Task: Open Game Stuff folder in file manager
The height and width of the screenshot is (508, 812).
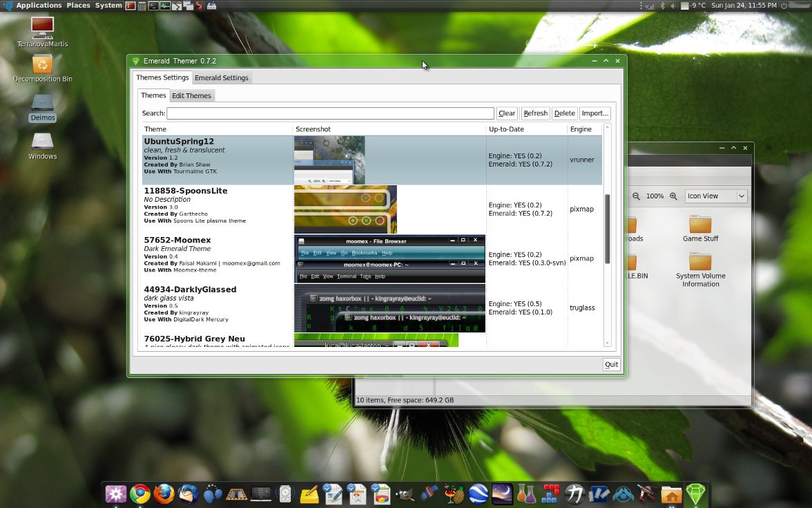Action: 700,228
